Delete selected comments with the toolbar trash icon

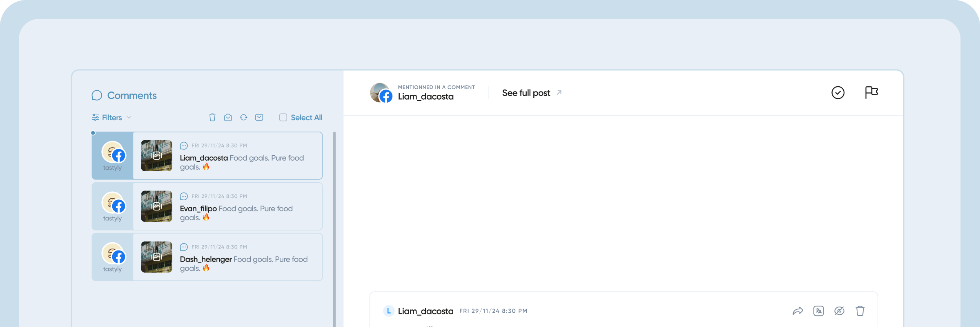coord(212,117)
